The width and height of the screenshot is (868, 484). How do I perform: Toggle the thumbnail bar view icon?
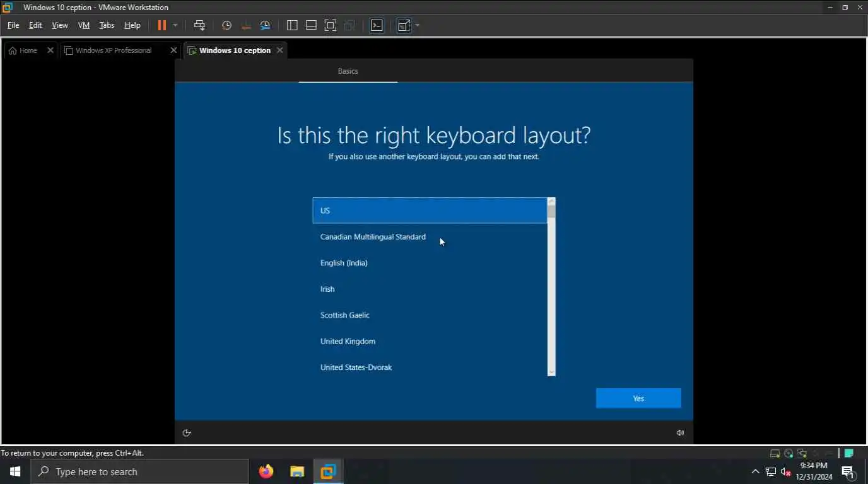[x=311, y=25]
